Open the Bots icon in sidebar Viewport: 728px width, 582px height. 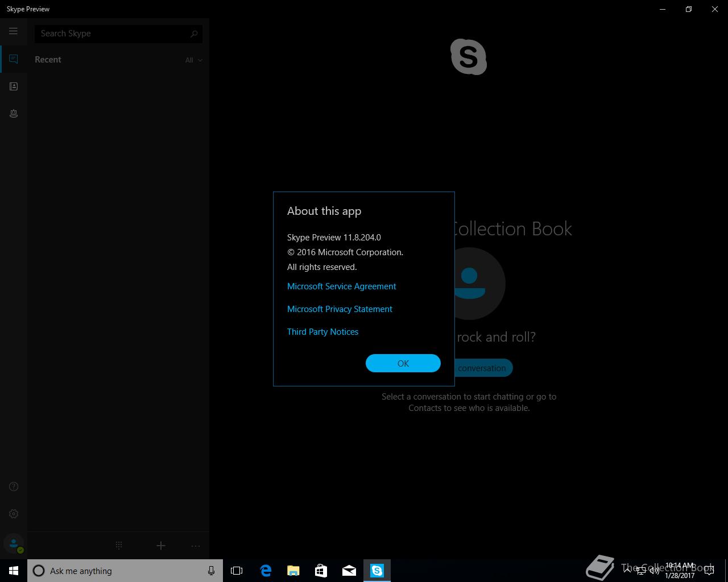click(14, 114)
